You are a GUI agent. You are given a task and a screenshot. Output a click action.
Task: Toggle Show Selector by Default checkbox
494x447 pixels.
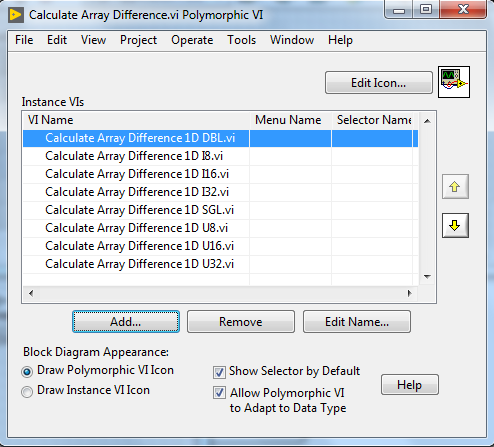tap(219, 372)
